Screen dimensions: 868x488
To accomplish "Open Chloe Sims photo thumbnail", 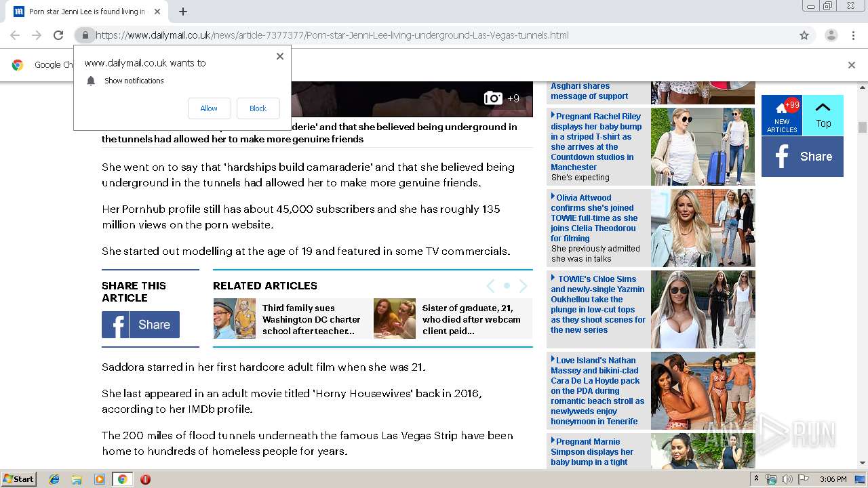I will (703, 309).
